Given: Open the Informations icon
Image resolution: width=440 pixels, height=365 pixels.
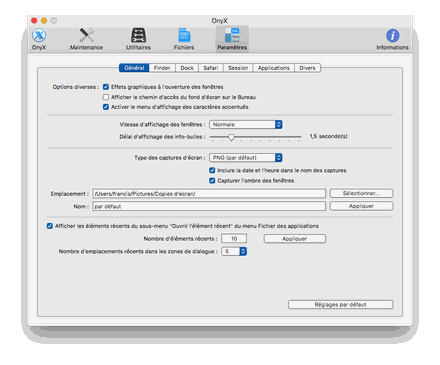Looking at the screenshot, I should click(x=392, y=39).
